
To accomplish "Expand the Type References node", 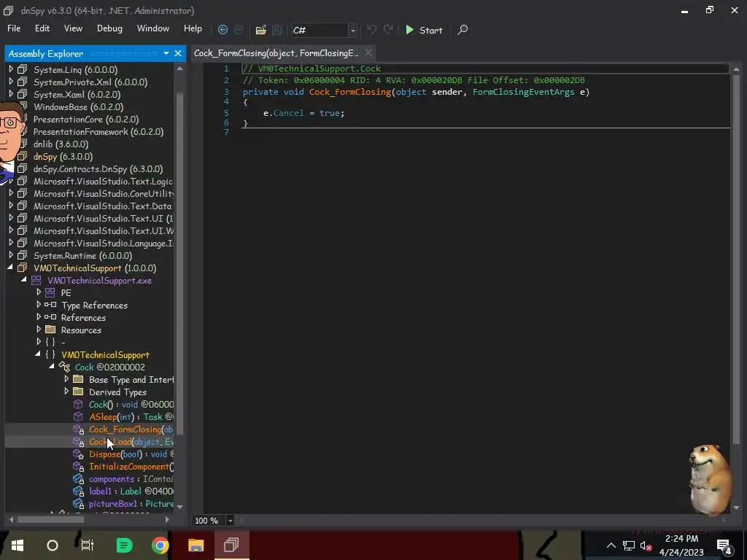I will click(39, 305).
